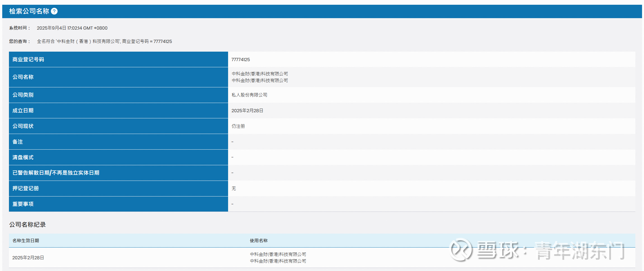Select the 公司类别 row label

23,95
